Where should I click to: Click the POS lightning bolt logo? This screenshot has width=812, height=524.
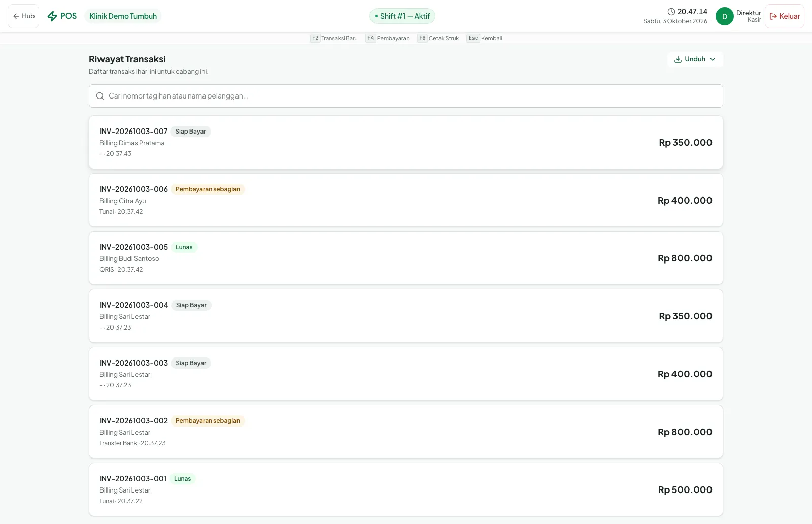pyautogui.click(x=52, y=16)
